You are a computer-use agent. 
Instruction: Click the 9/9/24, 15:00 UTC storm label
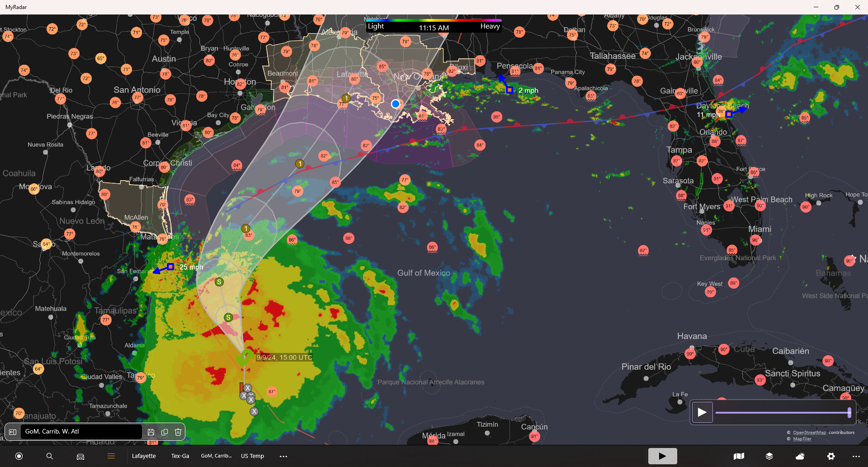[284, 357]
